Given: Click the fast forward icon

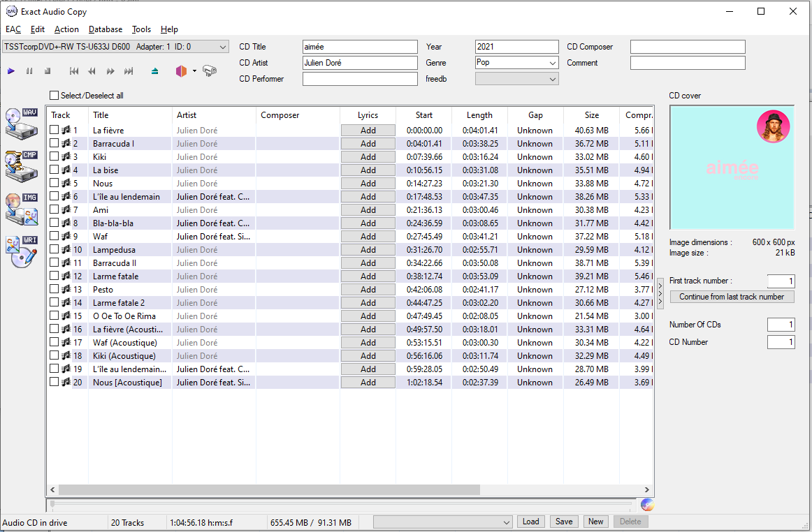Looking at the screenshot, I should coord(110,71).
